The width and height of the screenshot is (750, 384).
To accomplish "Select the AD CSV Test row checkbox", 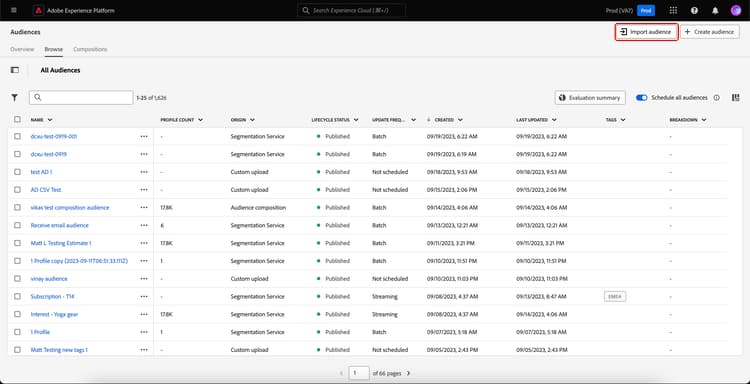I will [x=17, y=190].
